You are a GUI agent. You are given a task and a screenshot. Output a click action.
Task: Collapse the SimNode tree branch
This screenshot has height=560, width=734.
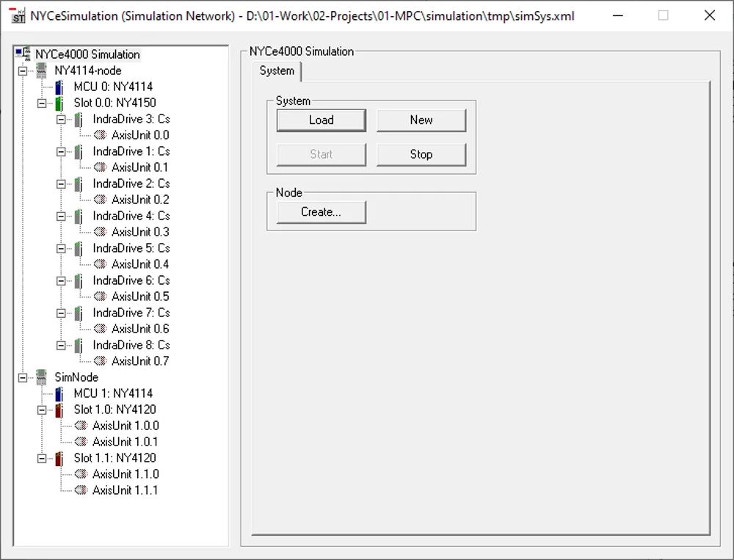point(23,377)
